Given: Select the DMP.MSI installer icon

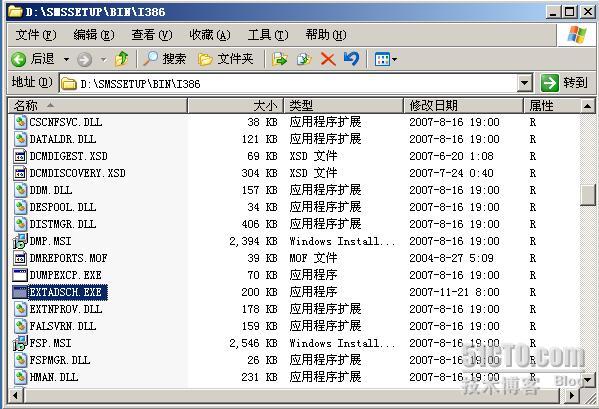Looking at the screenshot, I should point(20,241).
